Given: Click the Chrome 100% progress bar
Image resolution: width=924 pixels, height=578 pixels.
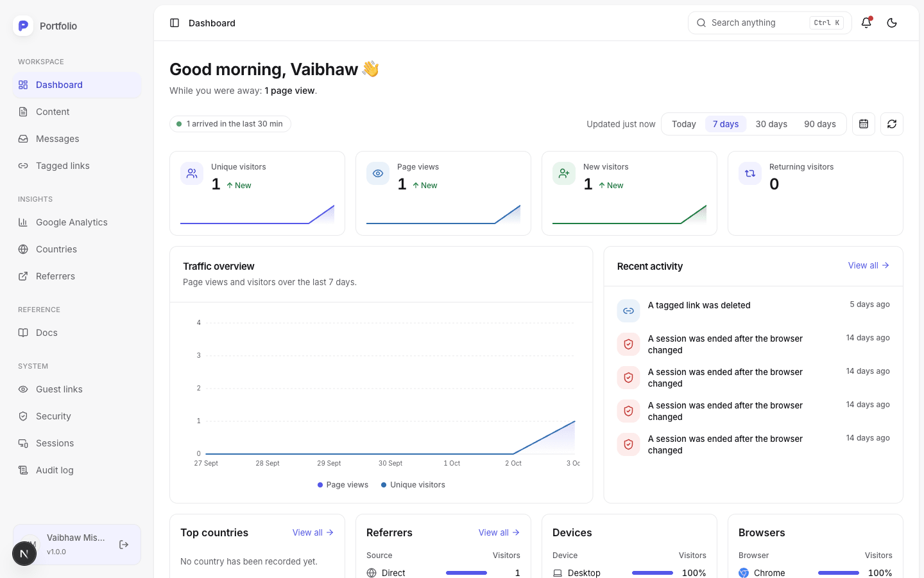Looking at the screenshot, I should point(839,573).
